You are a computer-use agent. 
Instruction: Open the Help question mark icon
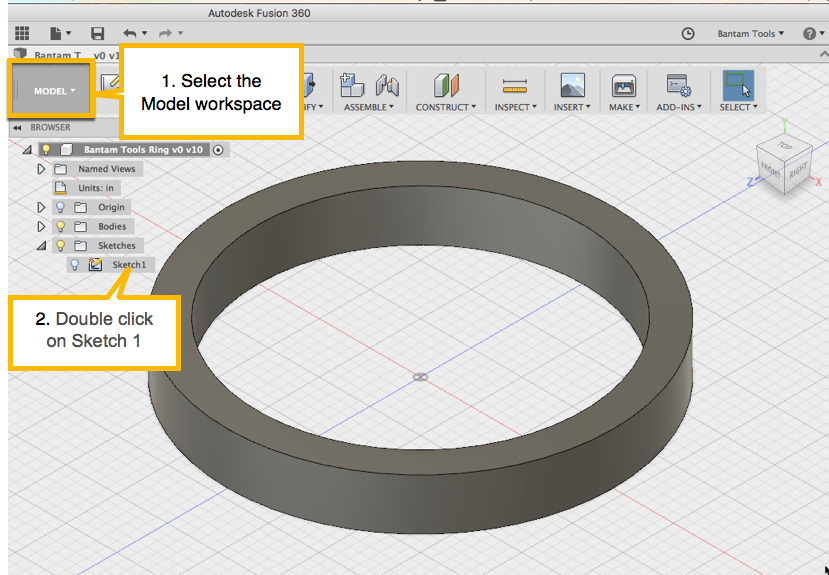pos(809,34)
